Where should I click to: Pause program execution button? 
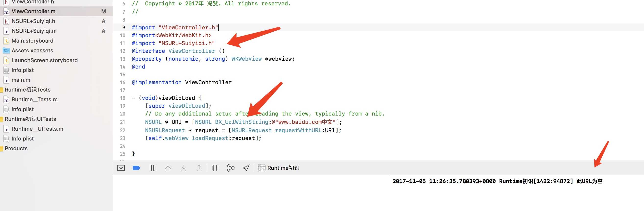pyautogui.click(x=152, y=168)
